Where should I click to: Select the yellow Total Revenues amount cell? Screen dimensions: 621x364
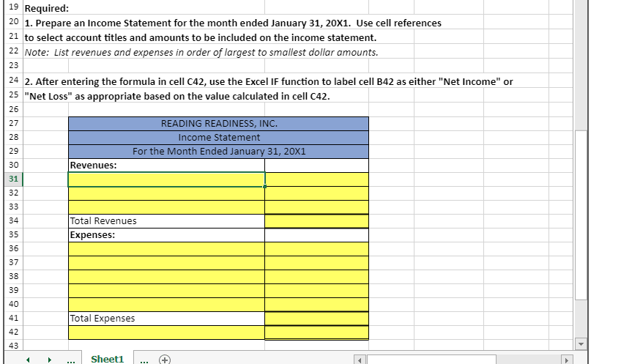click(x=316, y=221)
